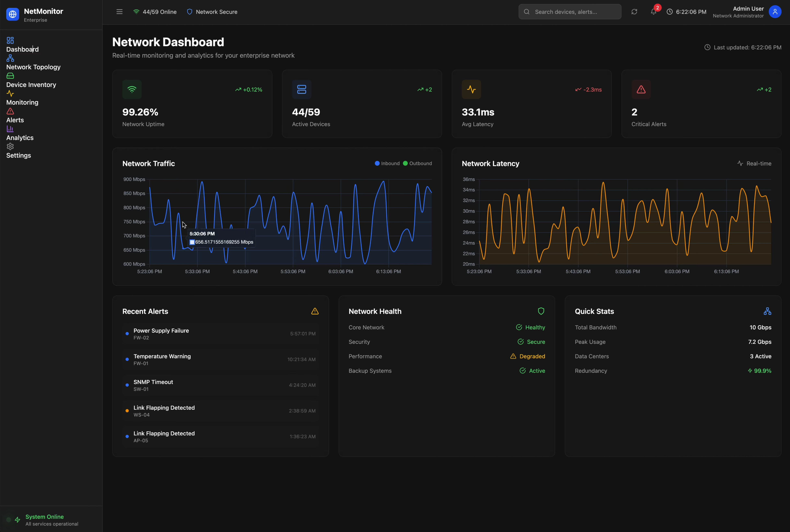Toggle the Outbound traffic legend
Viewport: 790px width, 532px height.
[418, 163]
